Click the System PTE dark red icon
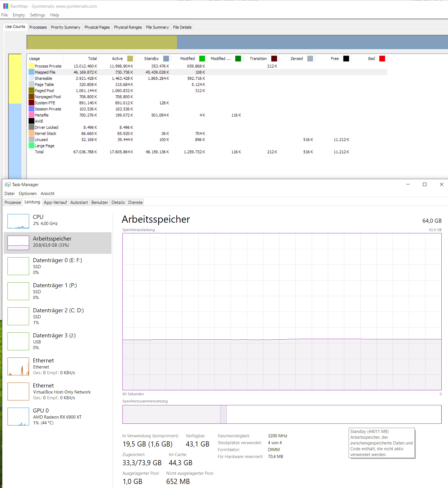 coord(31,103)
